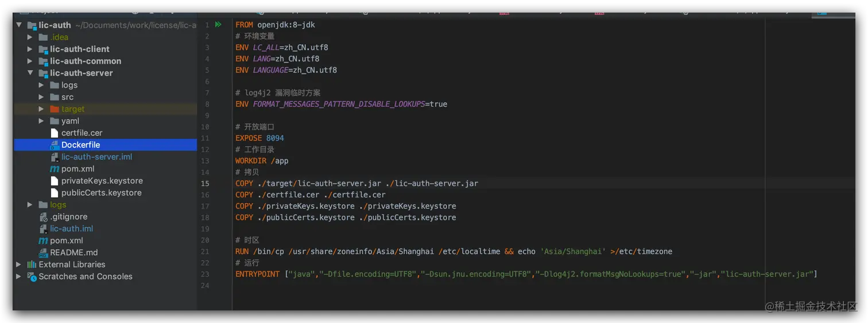Click the ENTRYPOINT java command line
Image resolution: width=868 pixels, height=323 pixels.
(x=526, y=274)
